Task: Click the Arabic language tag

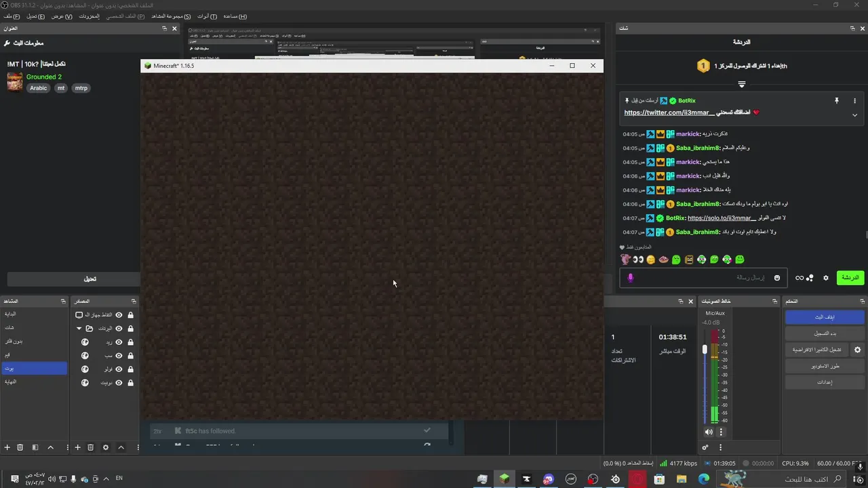Action: (x=39, y=88)
